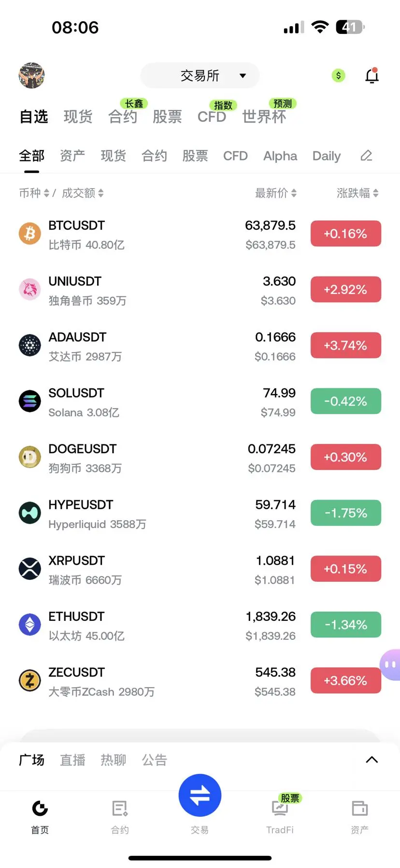Tap the blue center trade button
Screen dimensions: 400x868
point(200,795)
